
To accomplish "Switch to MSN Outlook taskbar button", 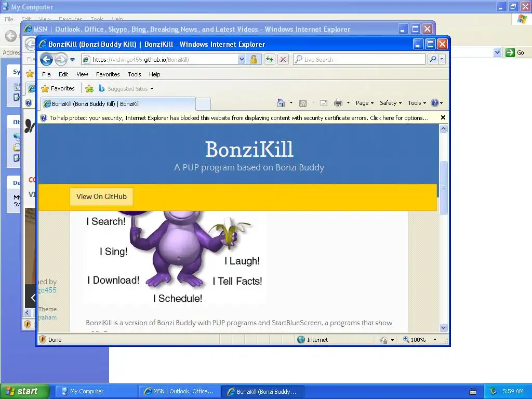I will point(179,391).
